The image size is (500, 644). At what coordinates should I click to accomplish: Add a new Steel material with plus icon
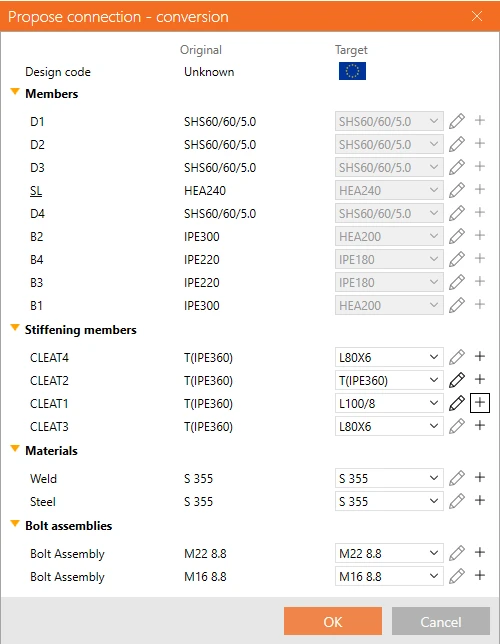pos(480,500)
